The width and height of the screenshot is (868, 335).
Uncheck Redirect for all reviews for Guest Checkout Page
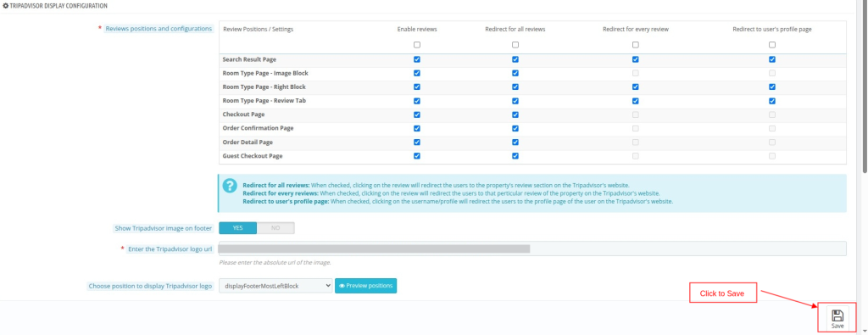point(515,156)
